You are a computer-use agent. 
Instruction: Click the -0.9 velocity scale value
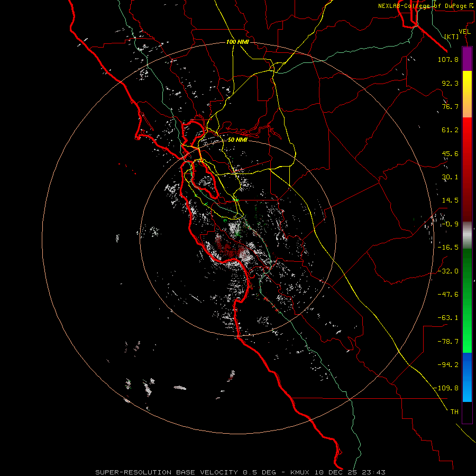coord(450,224)
